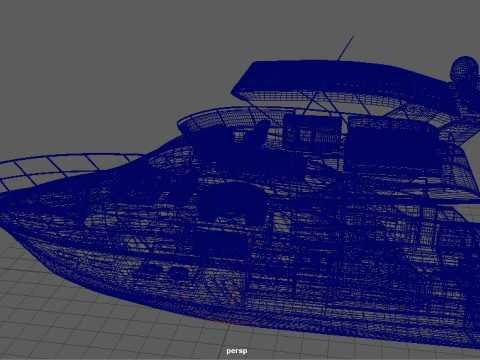Click the persp camera label
The height and width of the screenshot is (360, 480).
point(237,351)
